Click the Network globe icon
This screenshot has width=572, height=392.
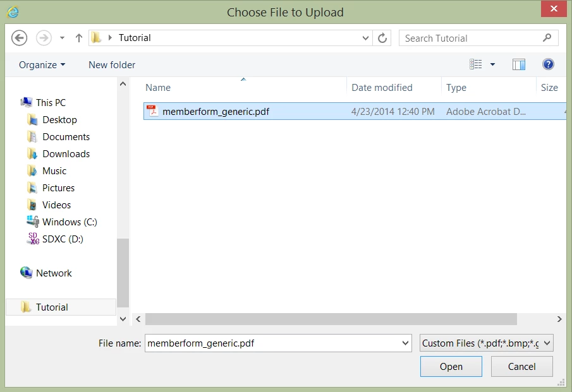(27, 273)
